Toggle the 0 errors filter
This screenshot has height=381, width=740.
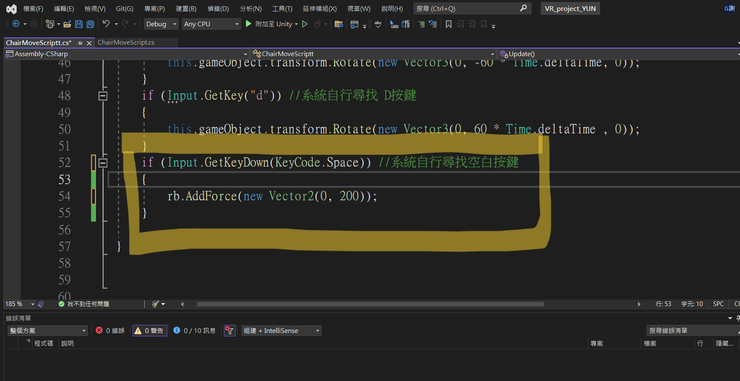[x=110, y=330]
